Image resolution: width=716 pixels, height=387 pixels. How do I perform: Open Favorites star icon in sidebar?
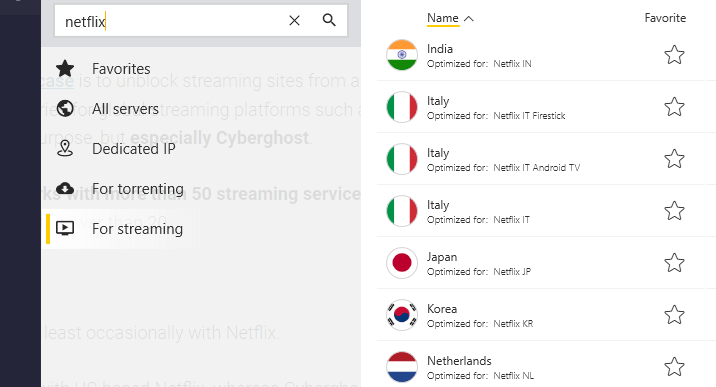click(x=65, y=68)
